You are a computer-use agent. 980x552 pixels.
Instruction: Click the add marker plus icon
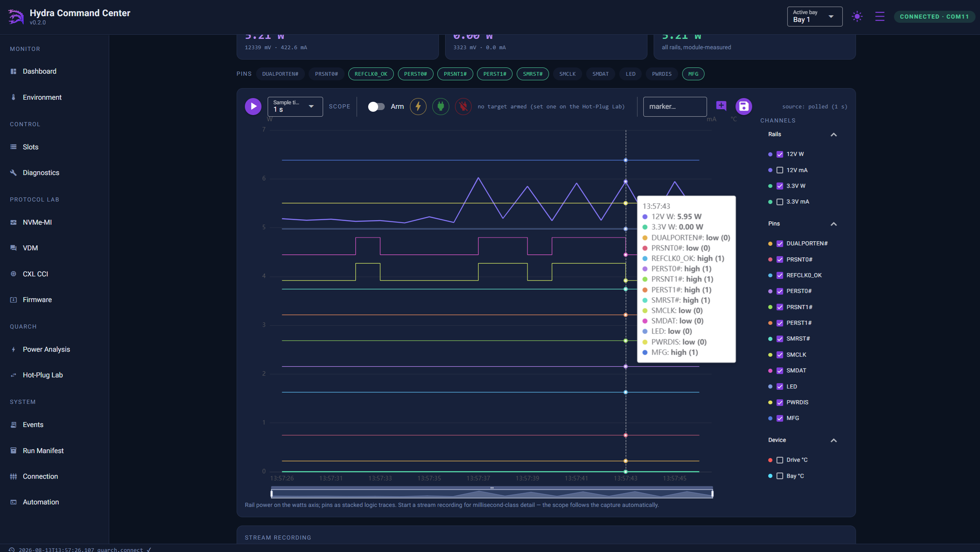click(x=721, y=106)
